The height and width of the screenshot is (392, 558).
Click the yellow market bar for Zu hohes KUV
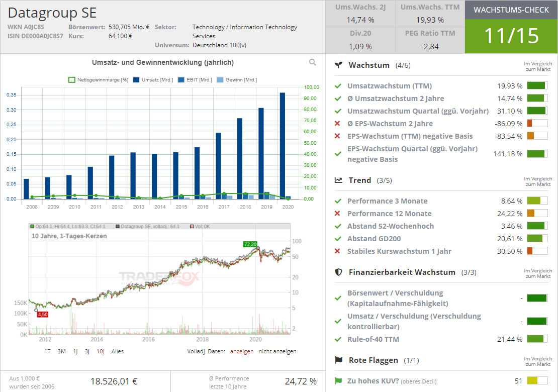click(537, 380)
